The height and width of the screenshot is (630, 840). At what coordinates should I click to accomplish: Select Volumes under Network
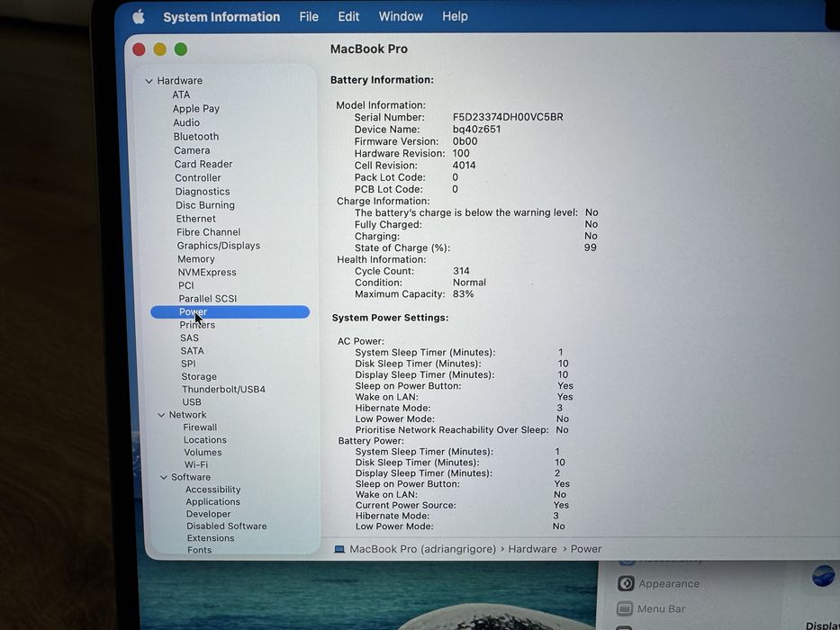click(203, 452)
